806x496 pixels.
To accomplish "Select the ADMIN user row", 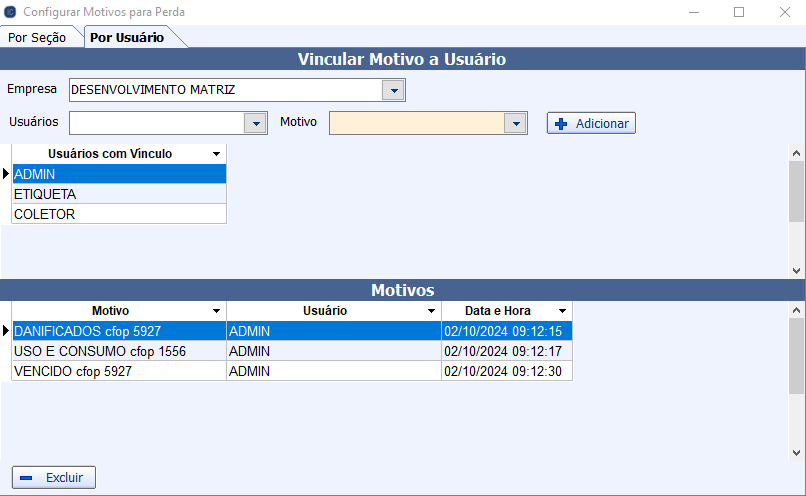I will (118, 174).
